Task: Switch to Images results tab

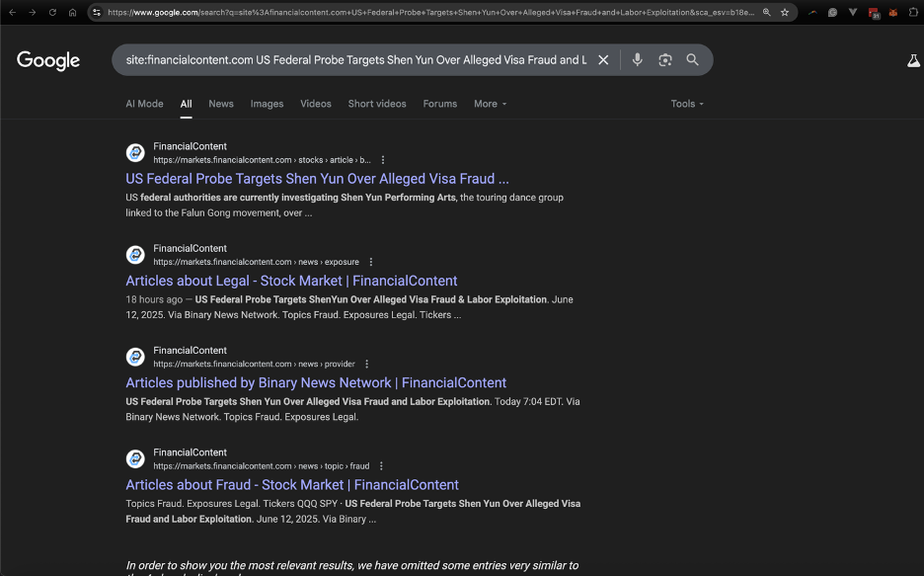Action: 267,104
